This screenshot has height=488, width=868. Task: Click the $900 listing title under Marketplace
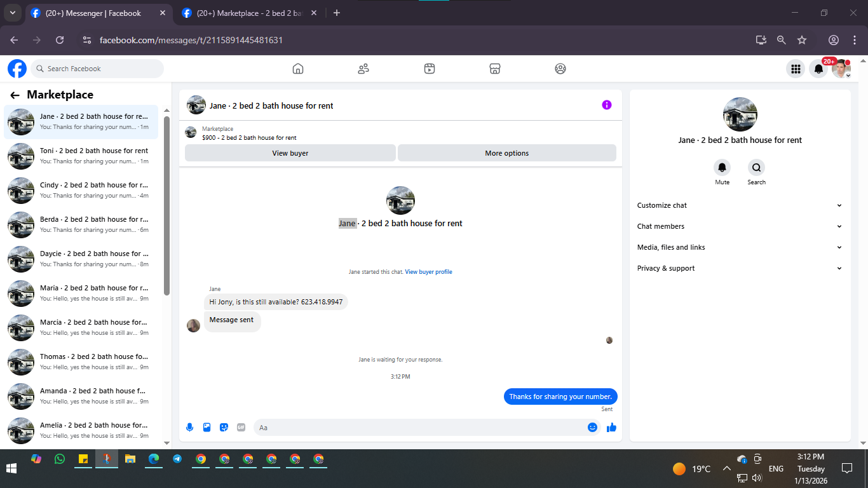[249, 137]
